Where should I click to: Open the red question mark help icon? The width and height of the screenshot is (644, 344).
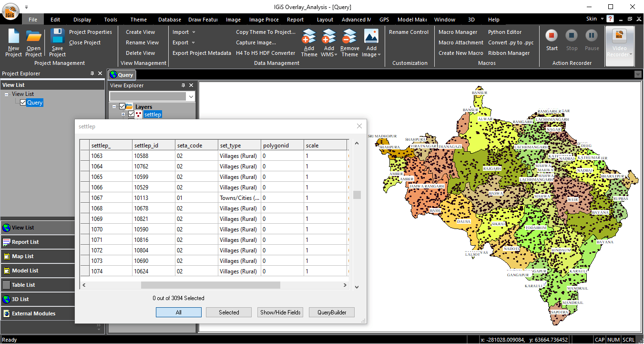610,19
